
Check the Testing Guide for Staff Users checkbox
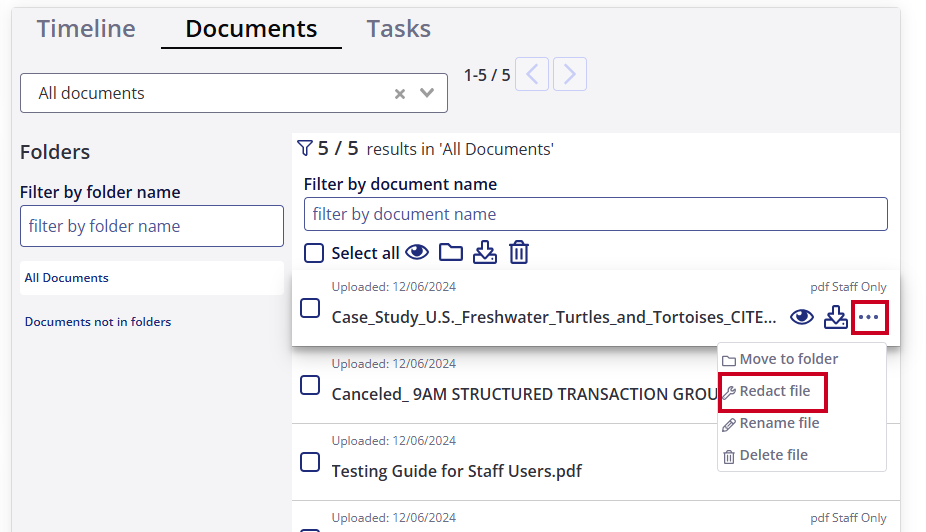coord(310,462)
